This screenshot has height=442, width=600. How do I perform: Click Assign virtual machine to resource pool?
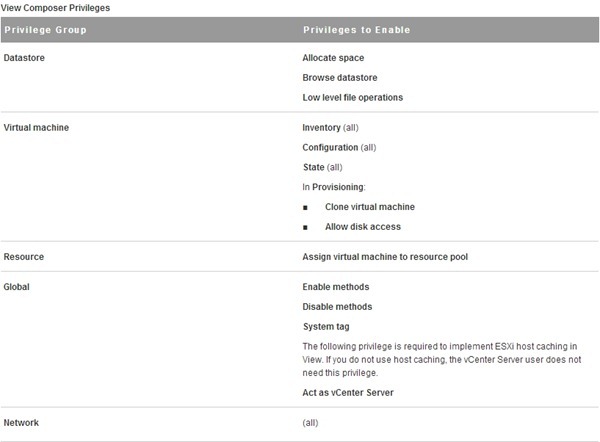pyautogui.click(x=385, y=257)
